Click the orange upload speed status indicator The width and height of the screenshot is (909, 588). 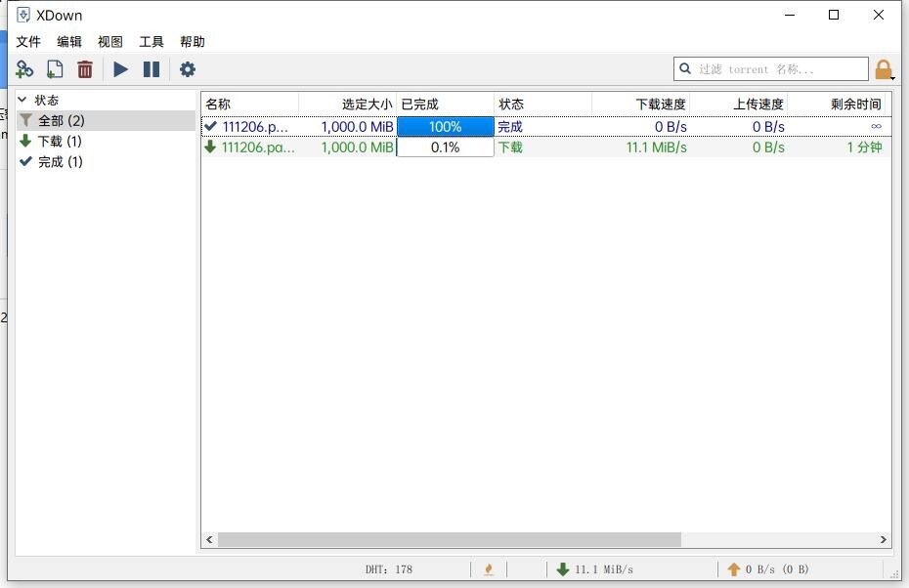(x=767, y=569)
